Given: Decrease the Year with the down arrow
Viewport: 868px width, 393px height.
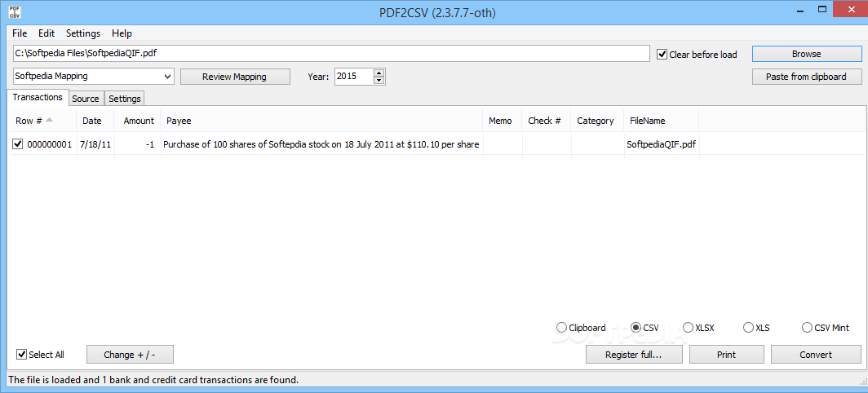Looking at the screenshot, I should (x=379, y=80).
